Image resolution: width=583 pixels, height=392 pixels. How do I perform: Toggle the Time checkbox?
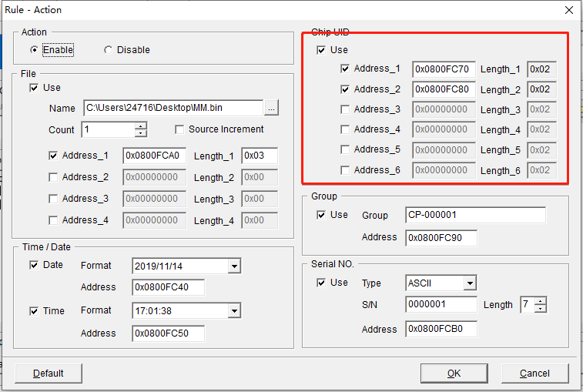34,311
